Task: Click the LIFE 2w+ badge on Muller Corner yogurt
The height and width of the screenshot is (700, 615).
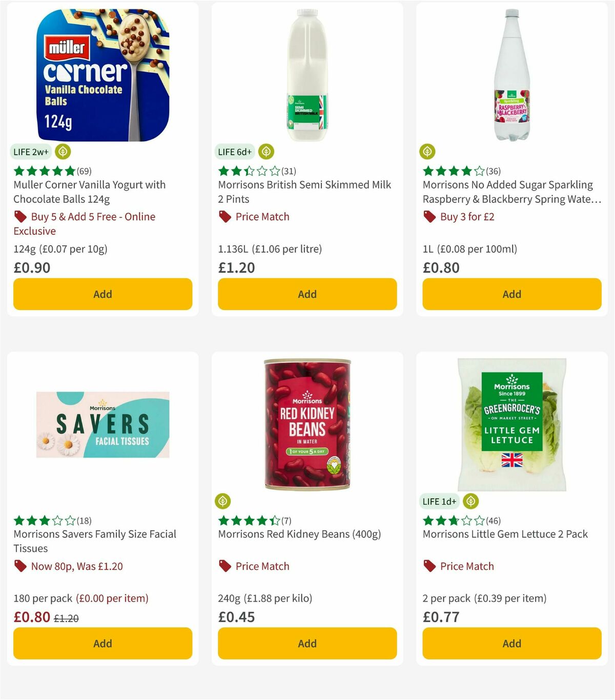Action: click(x=31, y=152)
